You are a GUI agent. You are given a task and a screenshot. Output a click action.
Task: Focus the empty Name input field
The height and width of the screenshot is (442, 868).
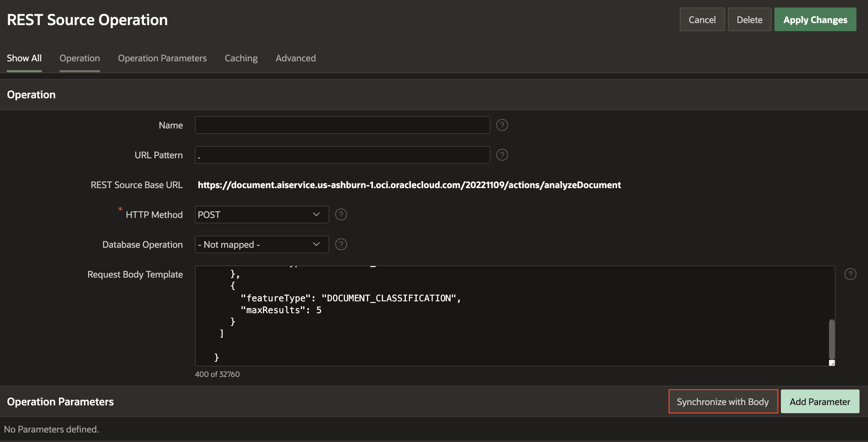coord(342,125)
